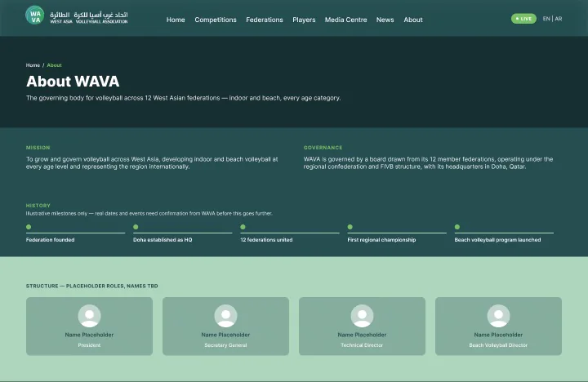Screen dimensions: 588x382
Task: Click the Secretary General avatar icon
Action: 225,316
